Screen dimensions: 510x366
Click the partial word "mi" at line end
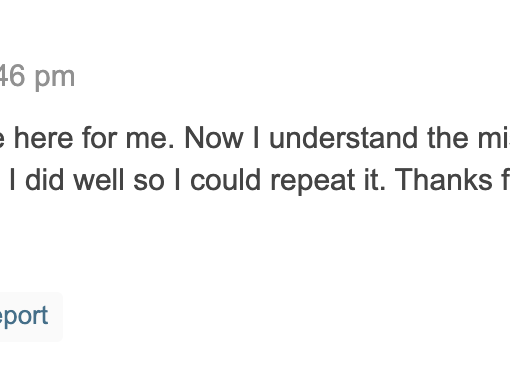494,138
